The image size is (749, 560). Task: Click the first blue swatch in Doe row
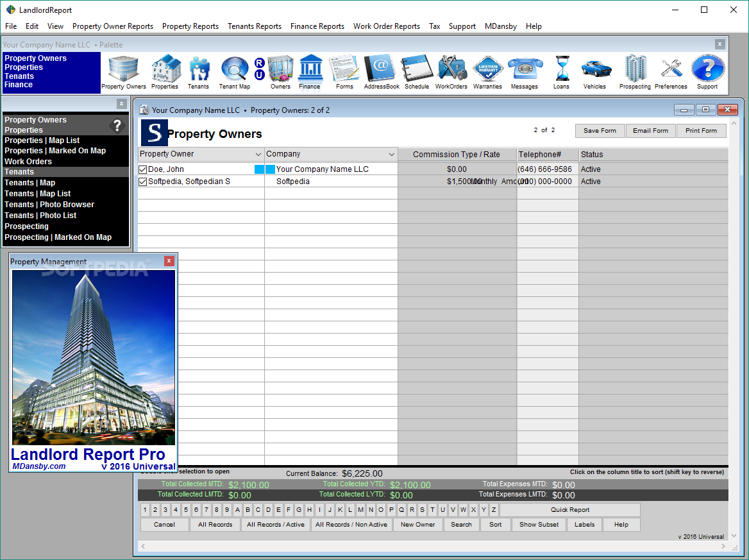(x=259, y=169)
